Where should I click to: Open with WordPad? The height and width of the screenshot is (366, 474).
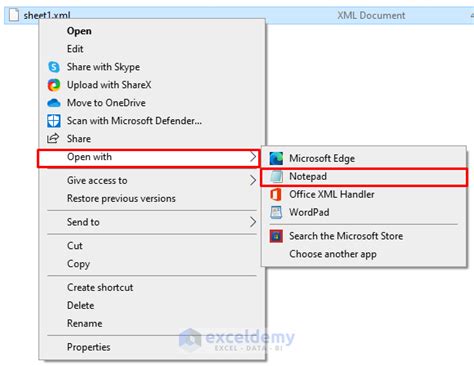[364, 212]
